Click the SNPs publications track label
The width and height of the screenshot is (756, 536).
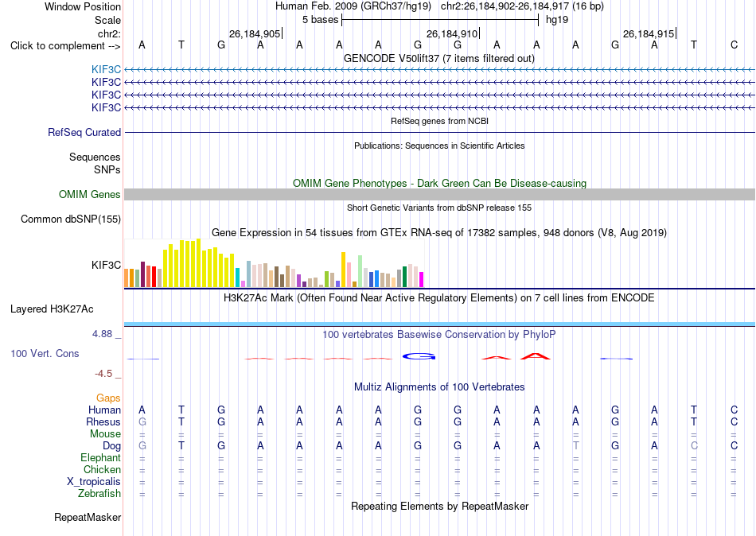click(x=107, y=169)
